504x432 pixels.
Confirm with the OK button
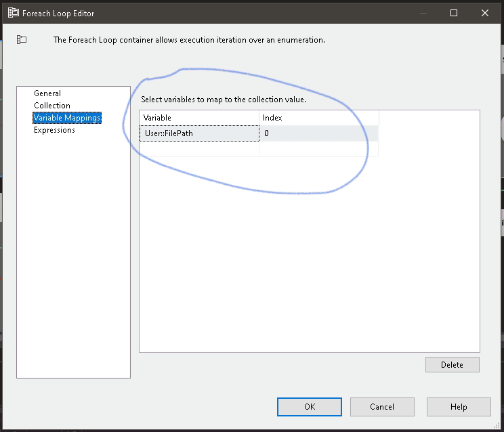(309, 407)
